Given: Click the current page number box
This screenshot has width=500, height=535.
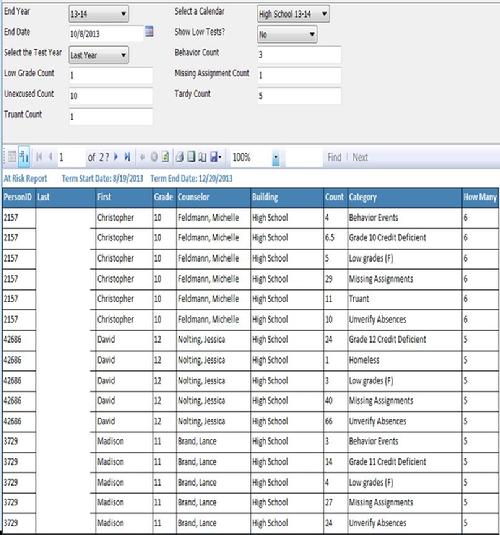Looking at the screenshot, I should (x=71, y=157).
